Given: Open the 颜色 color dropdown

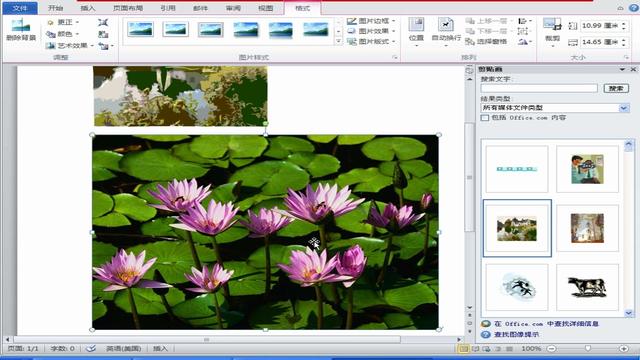Looking at the screenshot, I should tap(62, 34).
